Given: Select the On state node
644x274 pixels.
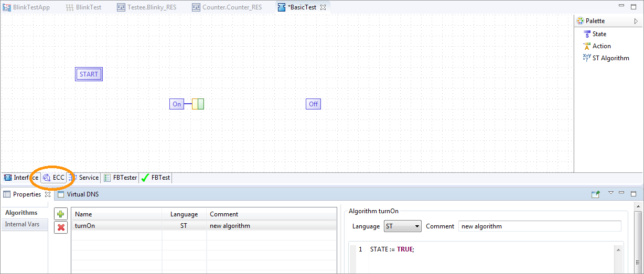Looking at the screenshot, I should (x=177, y=104).
